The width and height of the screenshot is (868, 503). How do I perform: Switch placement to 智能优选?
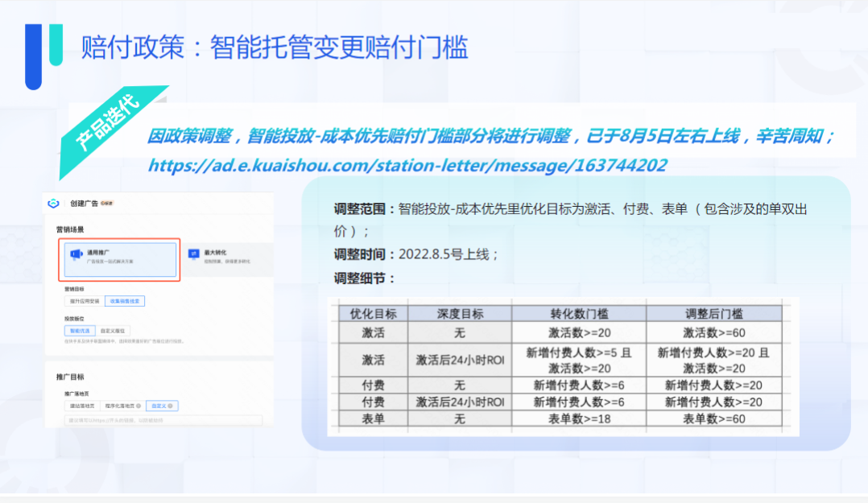tap(79, 330)
